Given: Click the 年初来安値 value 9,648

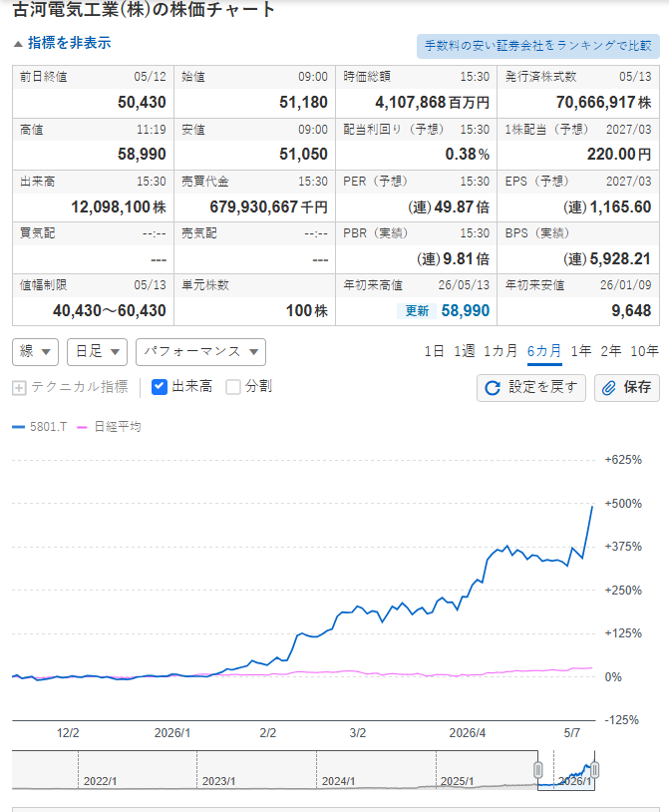Looking at the screenshot, I should click(x=631, y=310).
